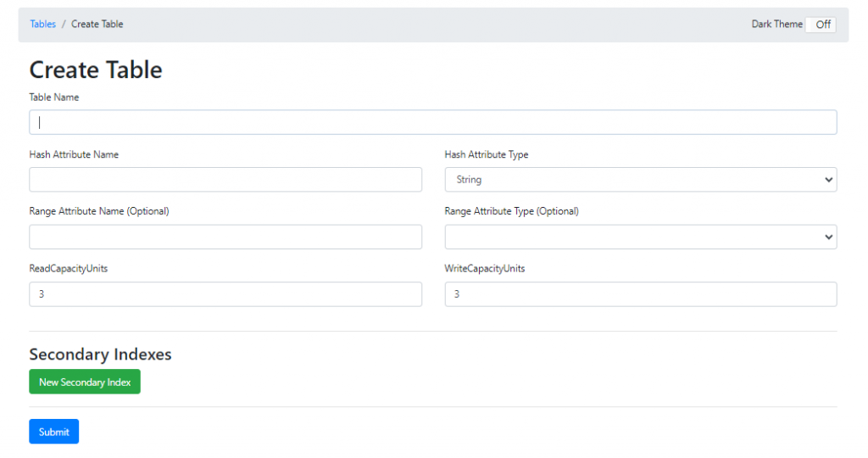Open Hash Attribute Type chevron arrow
868x458 pixels.
pos(828,180)
